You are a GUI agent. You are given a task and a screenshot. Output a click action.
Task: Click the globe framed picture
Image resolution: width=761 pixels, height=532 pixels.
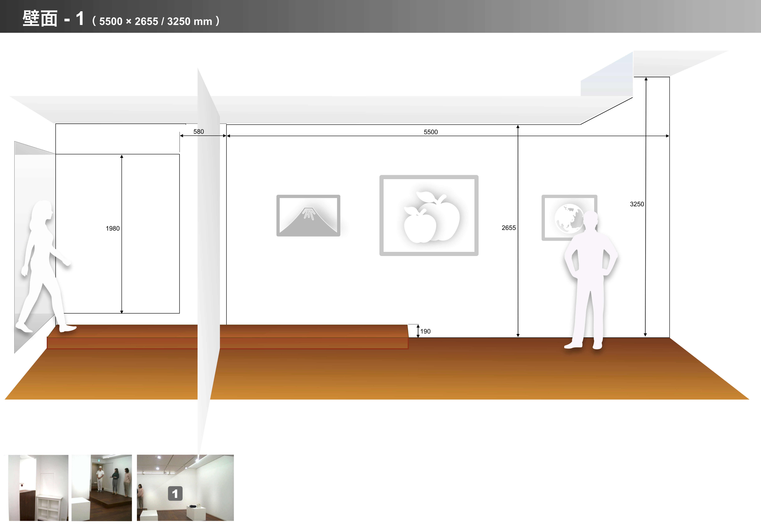[569, 218]
